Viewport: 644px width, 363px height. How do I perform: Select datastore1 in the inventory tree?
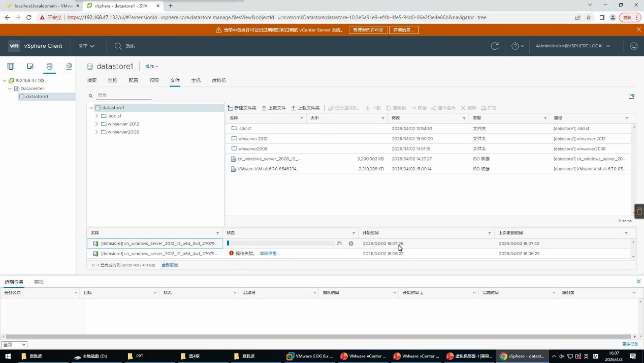coord(37,97)
